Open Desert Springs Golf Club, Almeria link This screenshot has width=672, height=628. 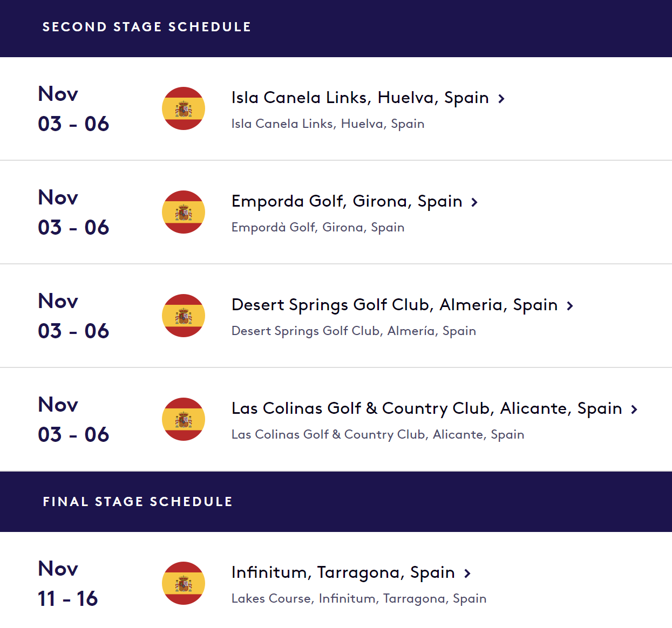[394, 305]
